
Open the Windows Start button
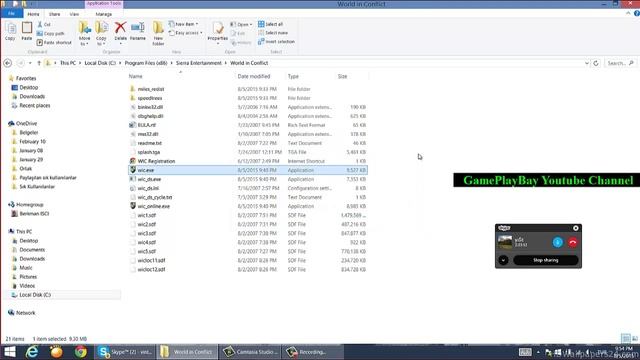[x=9, y=352]
